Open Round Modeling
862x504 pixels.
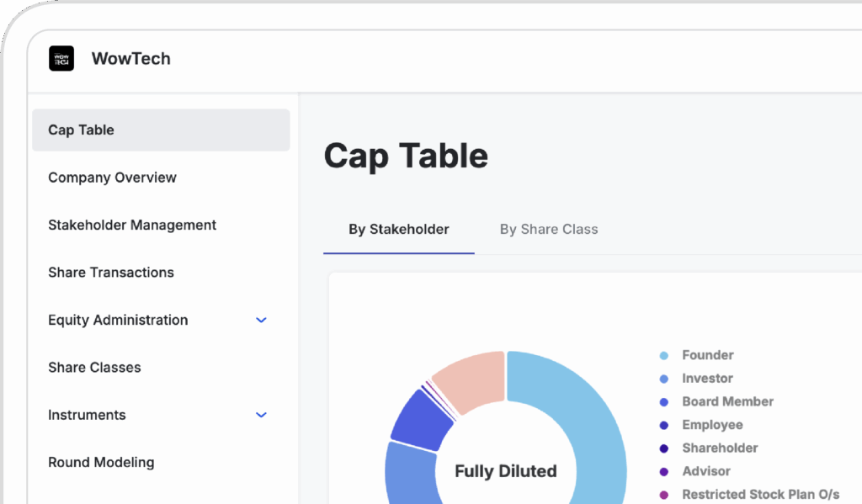pyautogui.click(x=101, y=462)
